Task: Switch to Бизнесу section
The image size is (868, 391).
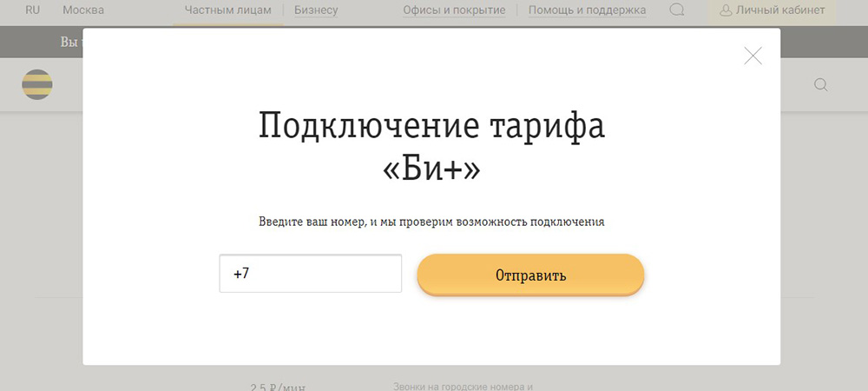Action: (316, 10)
